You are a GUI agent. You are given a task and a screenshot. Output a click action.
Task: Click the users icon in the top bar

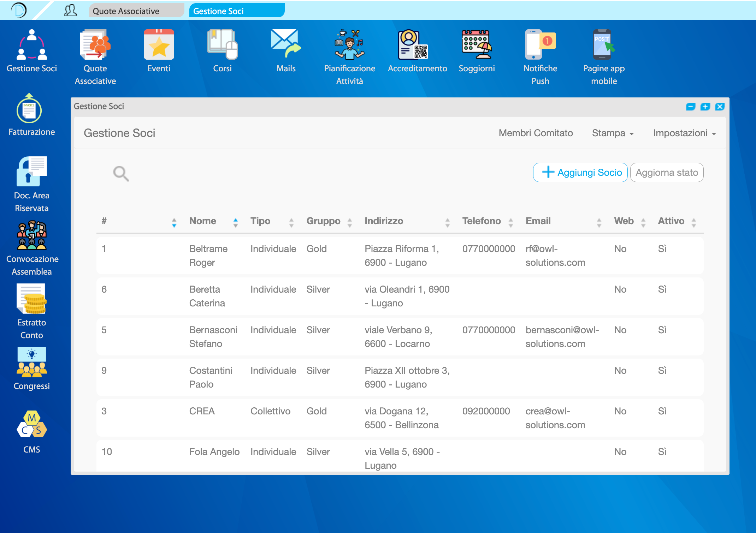coord(70,10)
